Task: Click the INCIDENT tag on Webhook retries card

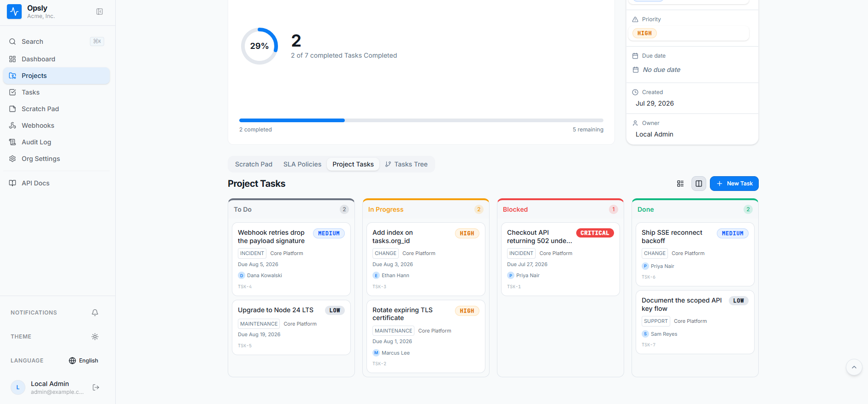Action: point(252,253)
